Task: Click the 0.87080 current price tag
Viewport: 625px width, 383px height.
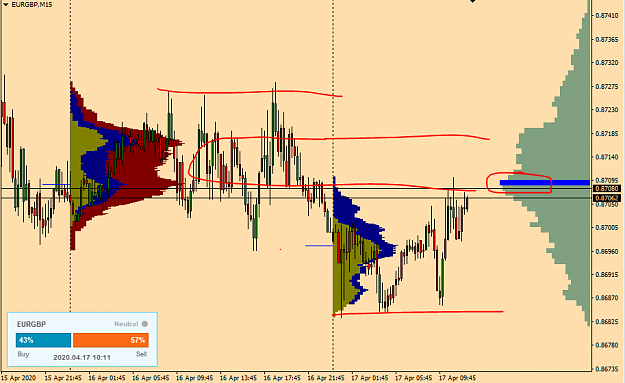Action: point(607,189)
